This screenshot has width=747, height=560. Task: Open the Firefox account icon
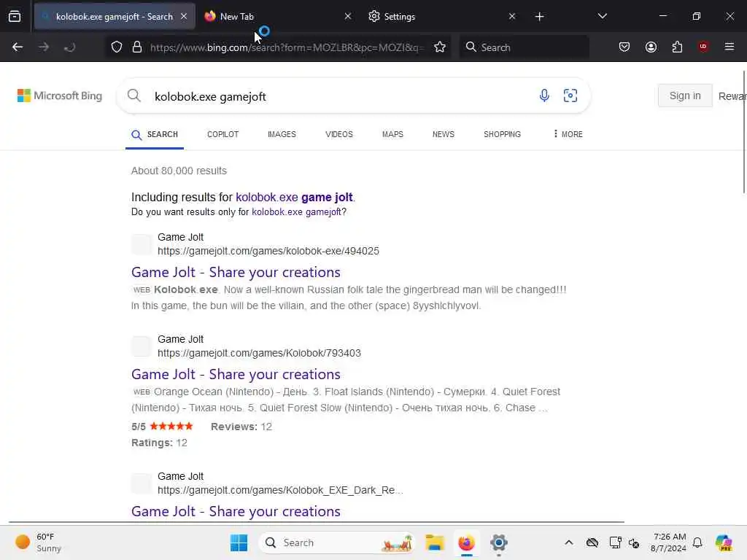click(651, 47)
